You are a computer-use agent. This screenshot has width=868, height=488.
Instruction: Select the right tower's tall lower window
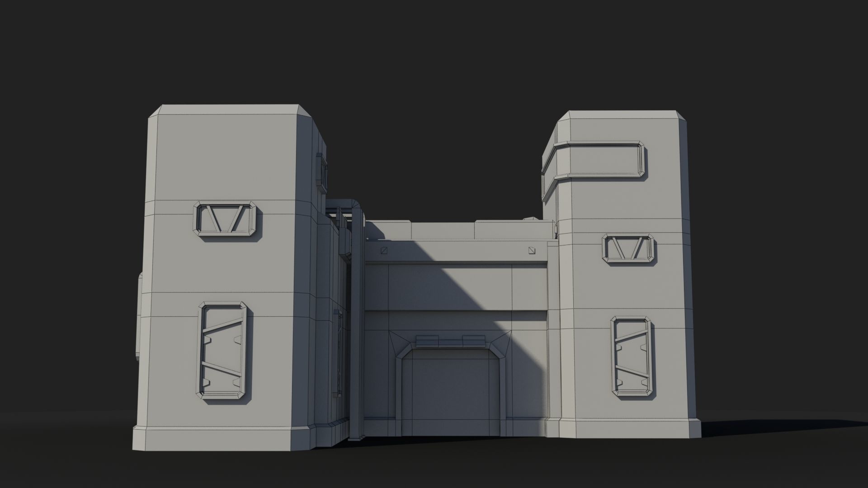tap(632, 357)
